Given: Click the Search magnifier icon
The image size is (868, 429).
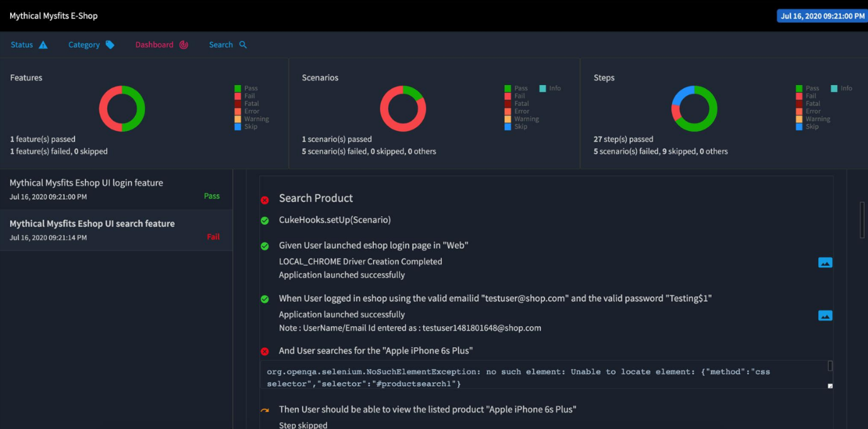Looking at the screenshot, I should pos(243,45).
